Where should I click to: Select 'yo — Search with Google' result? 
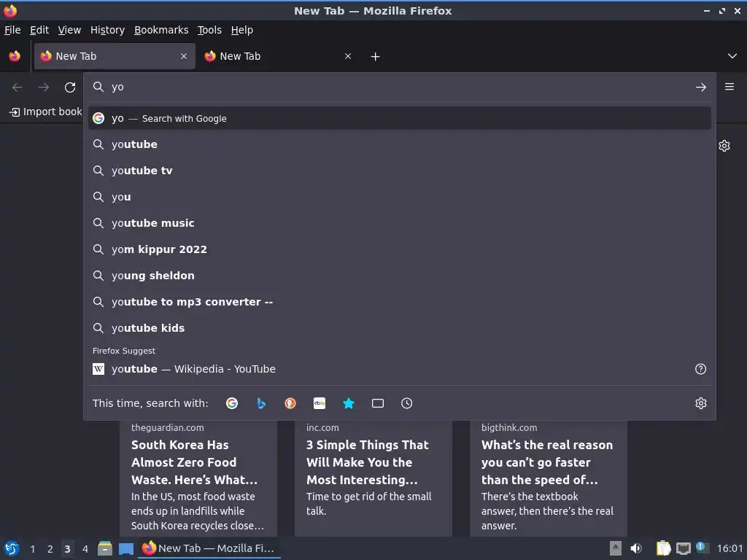399,119
